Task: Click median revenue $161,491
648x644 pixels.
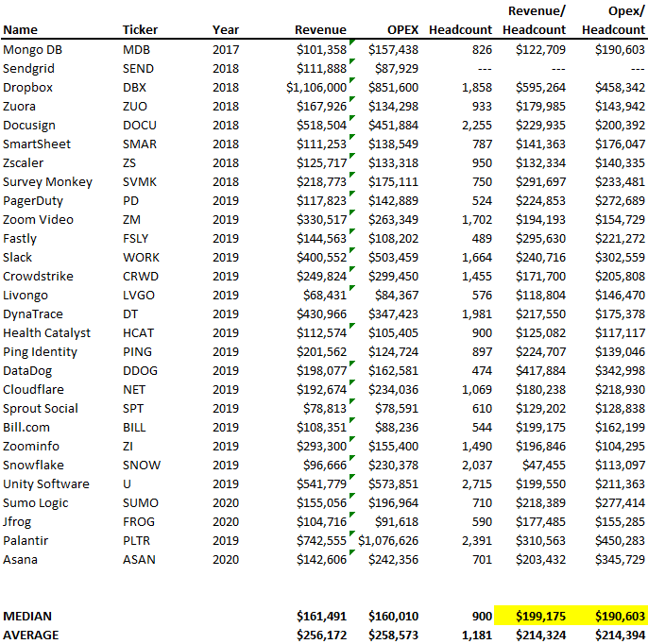Action: (321, 617)
